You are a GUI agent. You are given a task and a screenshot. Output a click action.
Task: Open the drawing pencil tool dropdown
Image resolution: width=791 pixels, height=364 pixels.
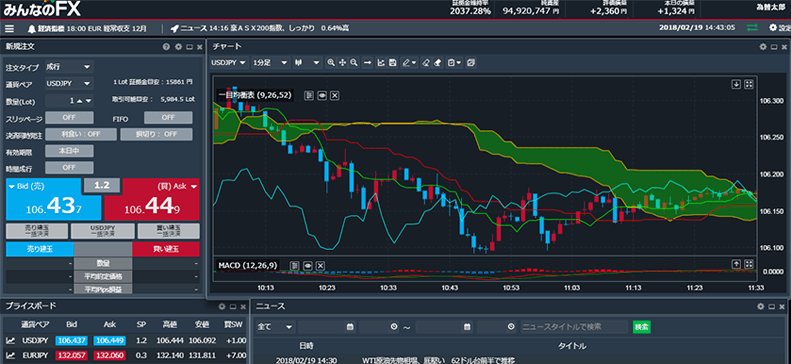pyautogui.click(x=409, y=63)
